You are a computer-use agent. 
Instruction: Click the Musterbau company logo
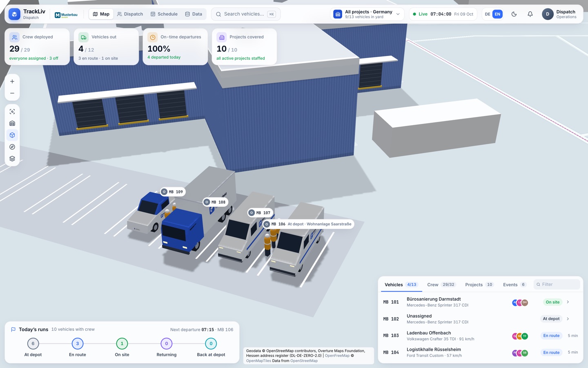(x=66, y=15)
